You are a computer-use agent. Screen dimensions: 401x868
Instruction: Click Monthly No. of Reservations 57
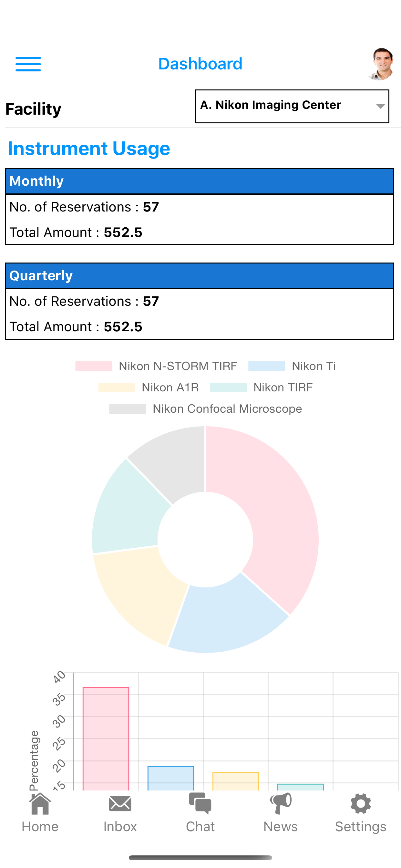pos(84,207)
